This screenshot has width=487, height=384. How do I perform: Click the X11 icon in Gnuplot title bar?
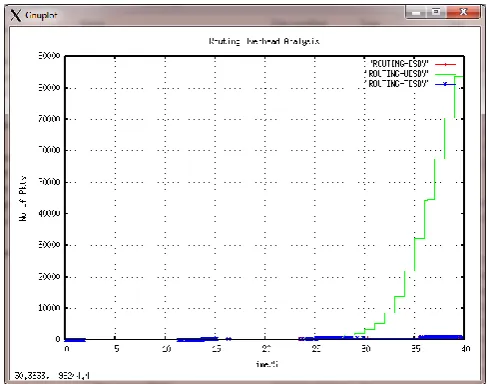[x=15, y=15]
